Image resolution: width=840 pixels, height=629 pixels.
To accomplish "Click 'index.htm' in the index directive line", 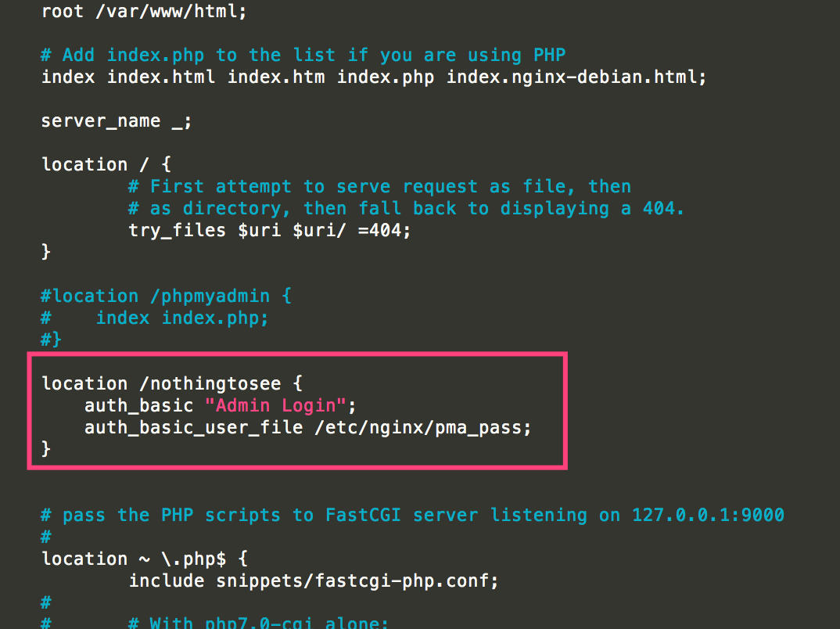I will click(276, 77).
